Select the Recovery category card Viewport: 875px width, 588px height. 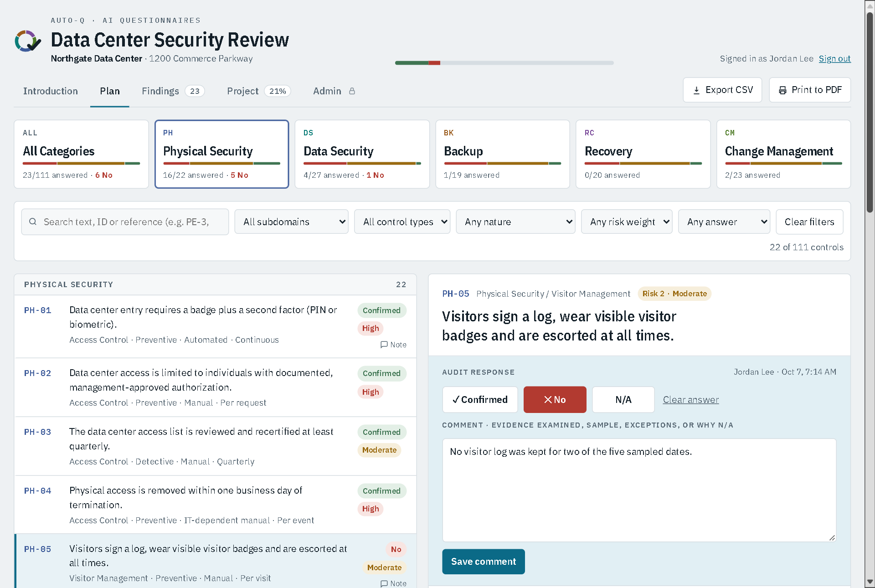coord(643,154)
